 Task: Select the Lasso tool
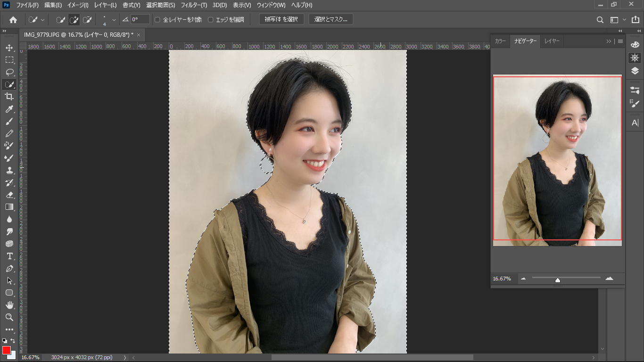9,72
